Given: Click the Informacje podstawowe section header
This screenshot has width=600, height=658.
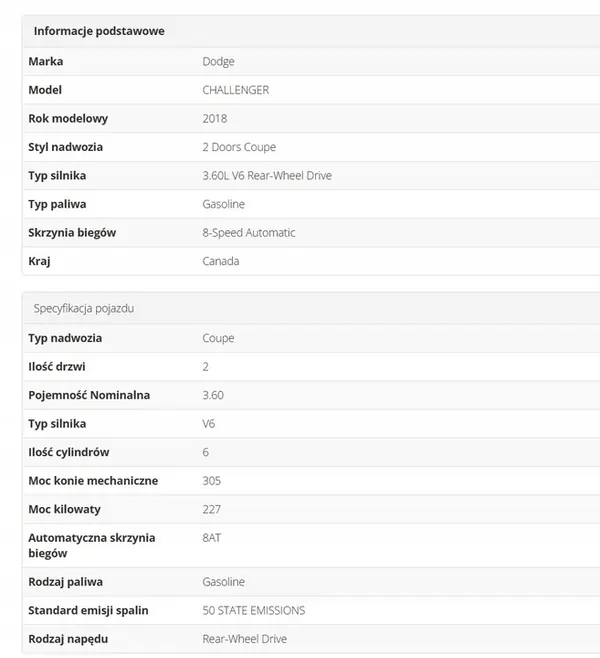Looking at the screenshot, I should click(x=99, y=31).
